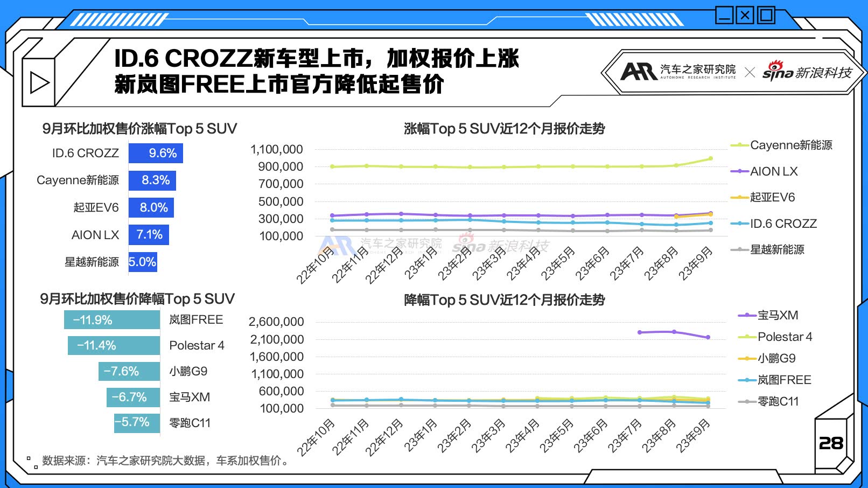Click the 星越新能源 bar chart label
Image resolution: width=868 pixels, height=488 pixels.
(92, 262)
